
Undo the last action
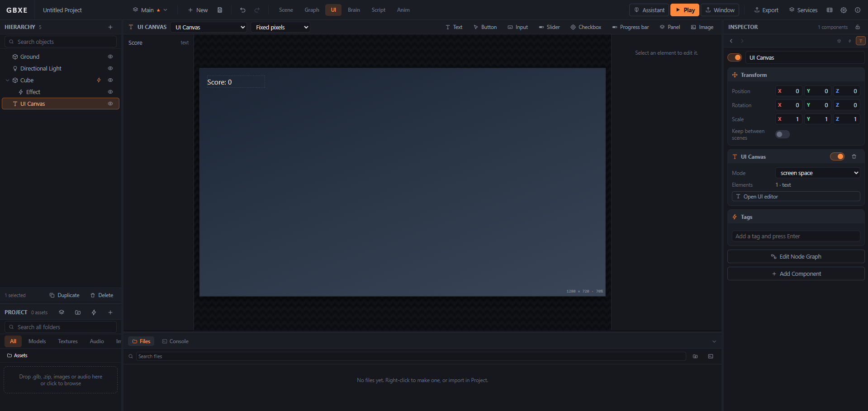coord(243,10)
